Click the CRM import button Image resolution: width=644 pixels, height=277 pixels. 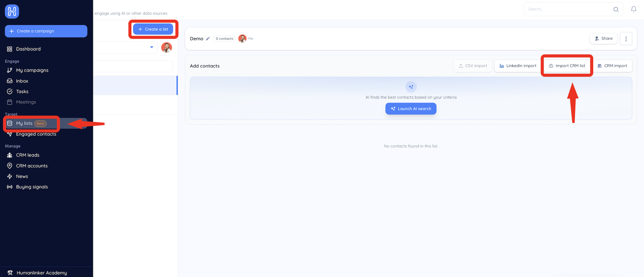(613, 66)
